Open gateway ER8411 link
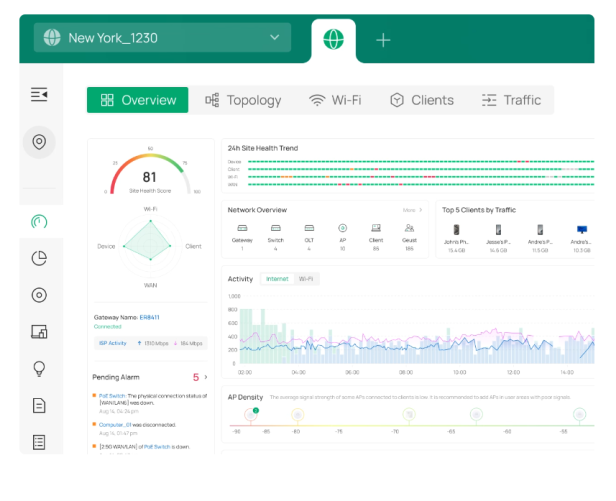Screen dimensions: 616x501 point(150,317)
